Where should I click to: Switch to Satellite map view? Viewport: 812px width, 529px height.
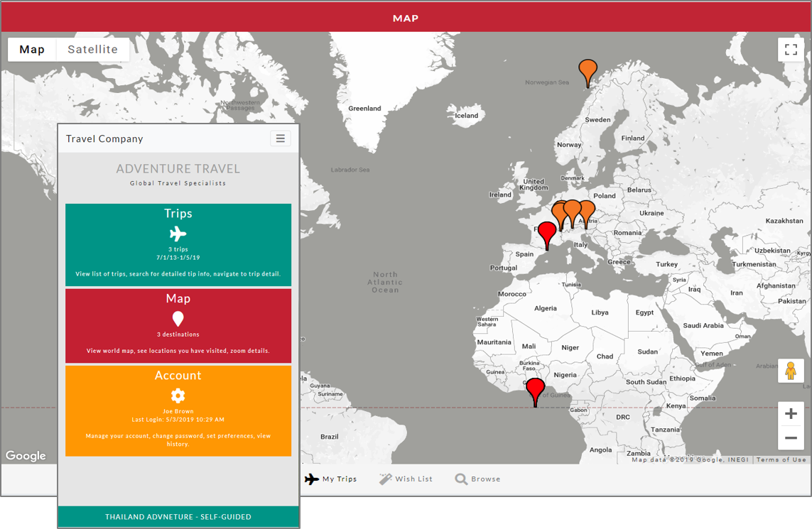(x=92, y=50)
